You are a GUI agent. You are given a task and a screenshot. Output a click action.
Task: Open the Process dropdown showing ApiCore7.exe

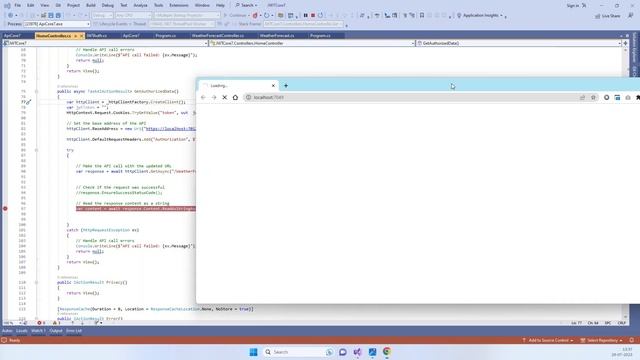tap(57, 24)
